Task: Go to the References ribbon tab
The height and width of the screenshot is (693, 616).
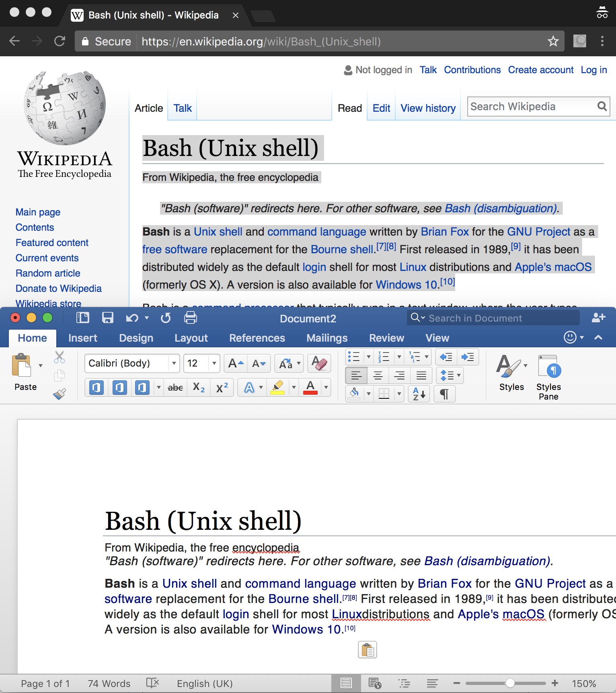Action: pos(257,338)
